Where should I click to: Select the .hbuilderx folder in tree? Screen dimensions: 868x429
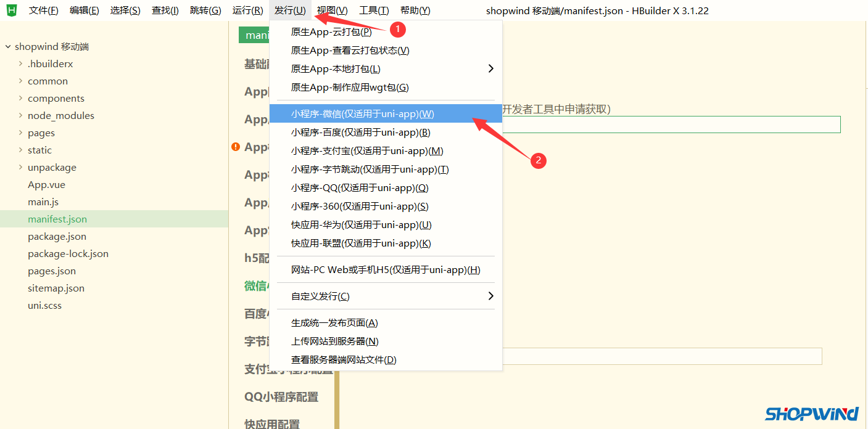coord(51,64)
